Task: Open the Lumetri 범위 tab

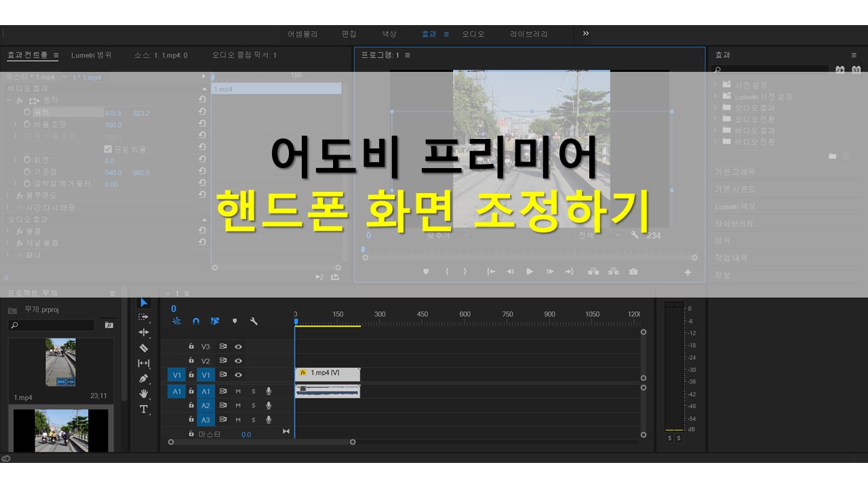Action: tap(92, 55)
